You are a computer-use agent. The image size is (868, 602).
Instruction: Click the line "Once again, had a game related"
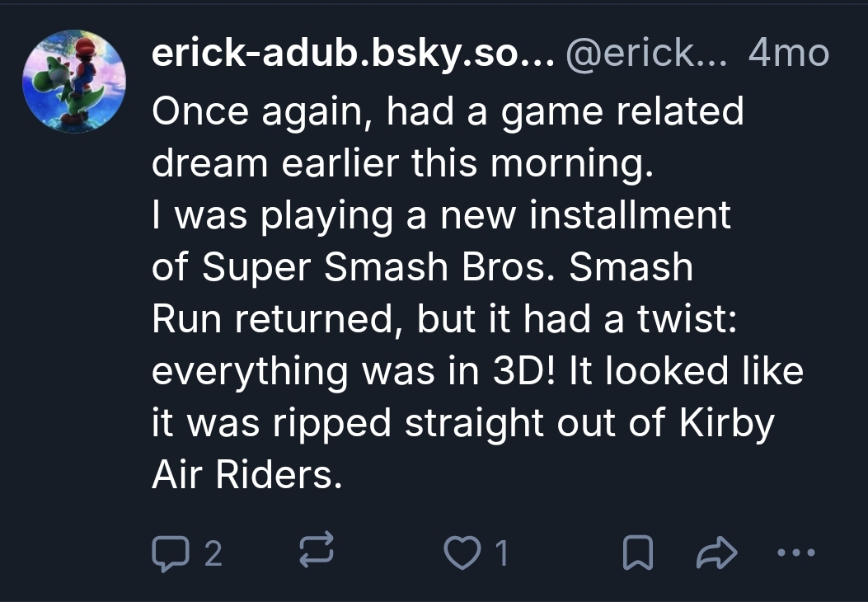click(x=447, y=111)
